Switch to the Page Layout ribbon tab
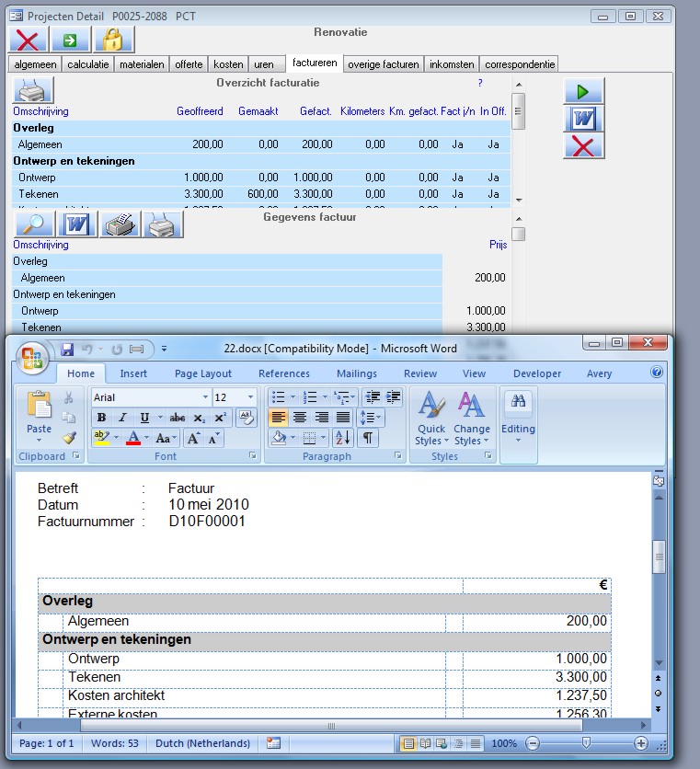The height and width of the screenshot is (769, 700). click(x=203, y=373)
